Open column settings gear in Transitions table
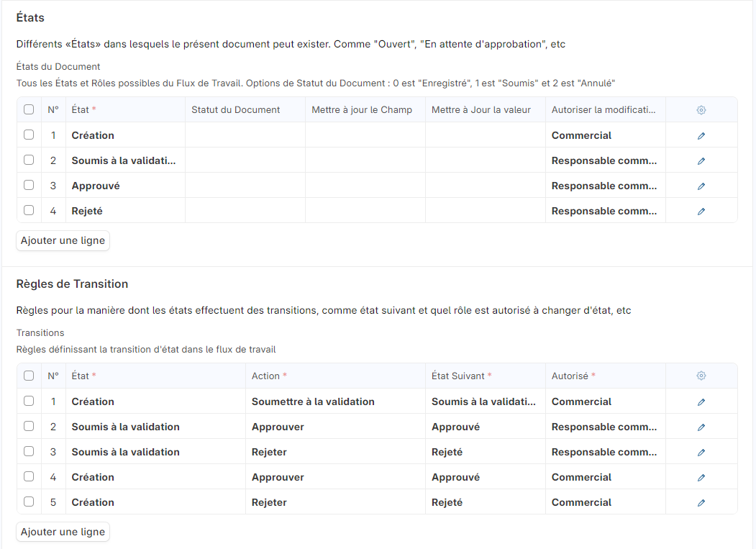 [701, 376]
